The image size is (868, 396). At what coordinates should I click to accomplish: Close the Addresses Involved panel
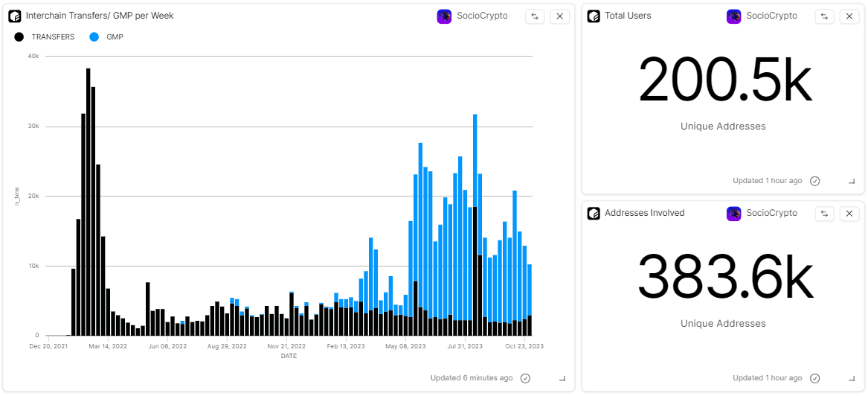coord(849,213)
